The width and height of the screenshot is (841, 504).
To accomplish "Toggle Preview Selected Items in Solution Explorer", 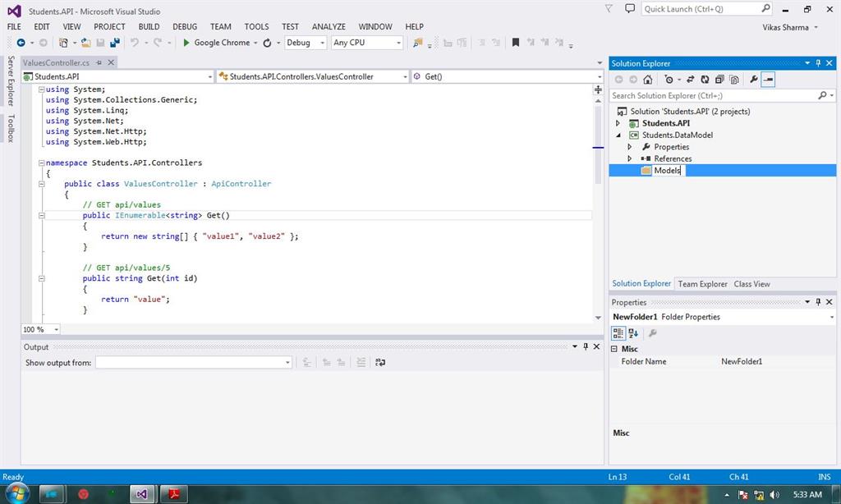I will click(768, 80).
